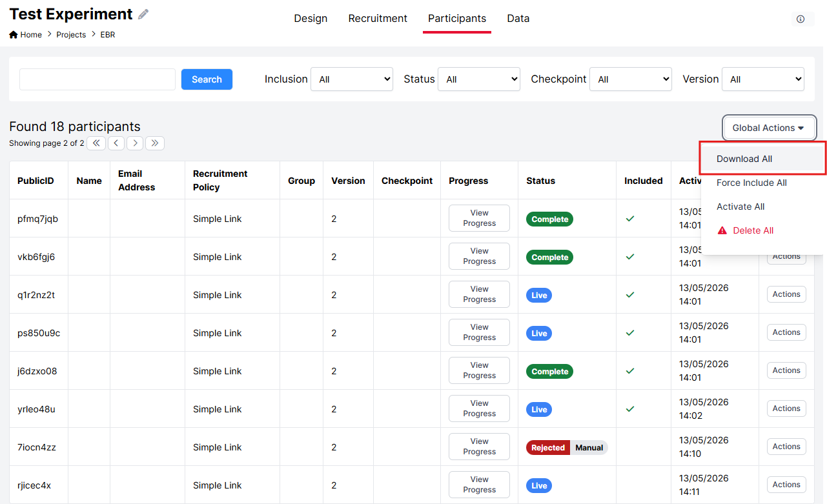This screenshot has height=504, width=827.
Task: Focus the participant search field
Action: click(x=97, y=79)
